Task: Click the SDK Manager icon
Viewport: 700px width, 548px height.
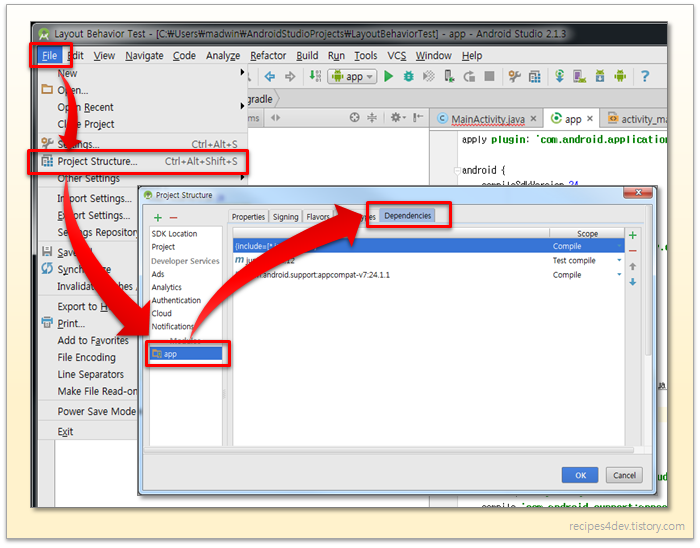Action: 600,76
